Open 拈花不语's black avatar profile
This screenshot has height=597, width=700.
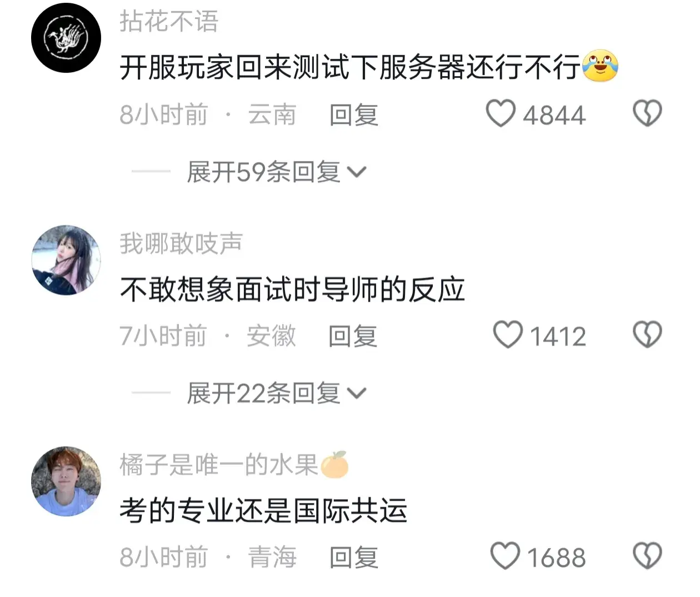click(66, 38)
